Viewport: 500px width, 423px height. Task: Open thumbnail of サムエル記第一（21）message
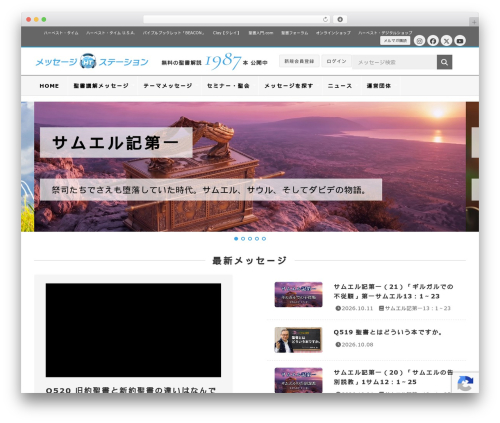(298, 295)
